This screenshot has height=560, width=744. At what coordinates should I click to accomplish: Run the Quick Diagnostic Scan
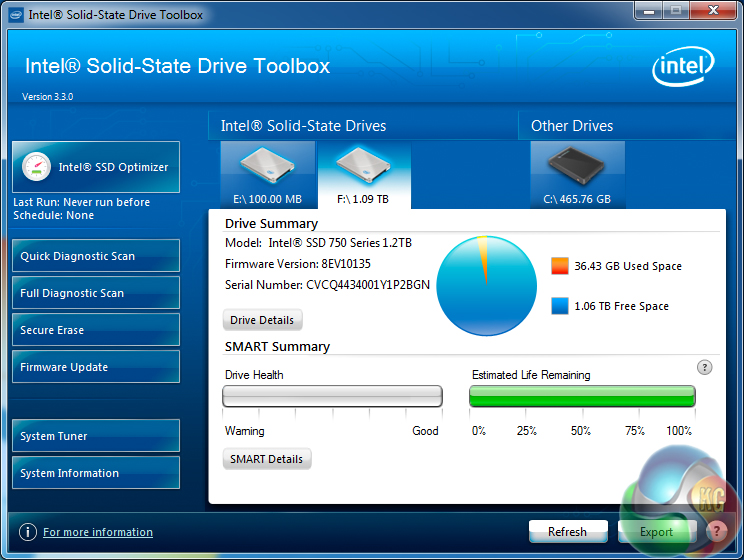96,256
